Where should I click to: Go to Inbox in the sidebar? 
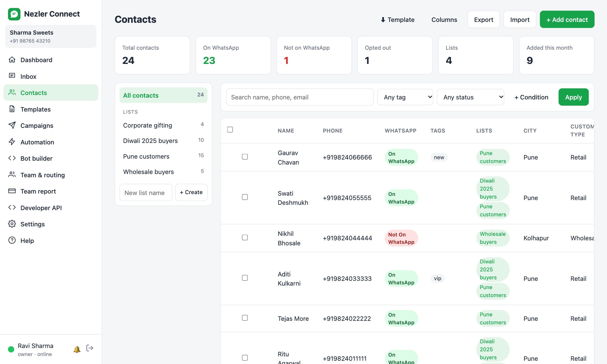pos(51,76)
